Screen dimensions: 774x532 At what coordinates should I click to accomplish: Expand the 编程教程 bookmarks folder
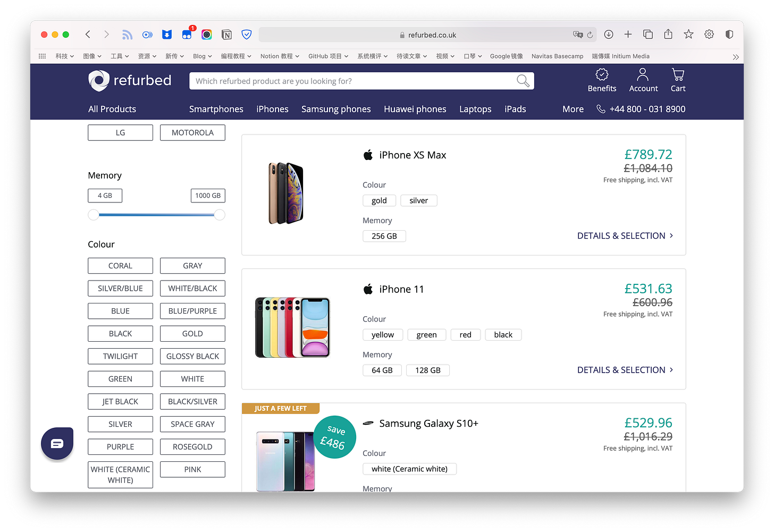pyautogui.click(x=236, y=56)
